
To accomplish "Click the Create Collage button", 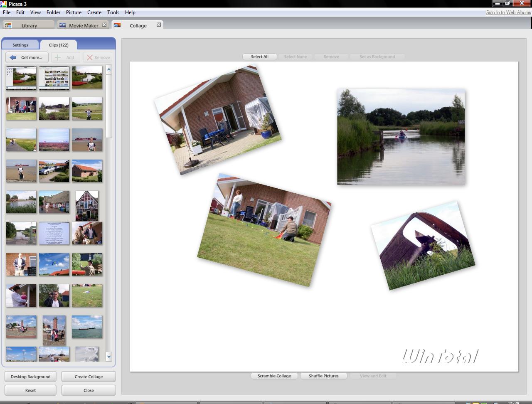I will click(89, 377).
